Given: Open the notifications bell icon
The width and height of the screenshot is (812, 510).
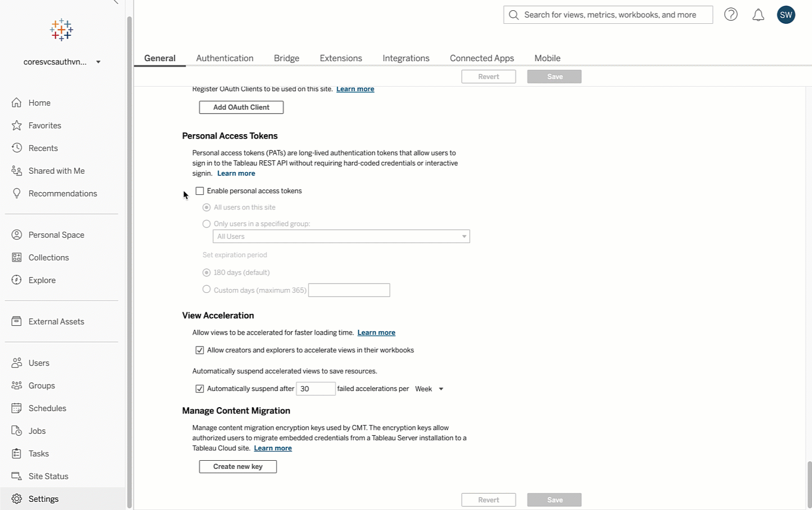Looking at the screenshot, I should [758, 15].
